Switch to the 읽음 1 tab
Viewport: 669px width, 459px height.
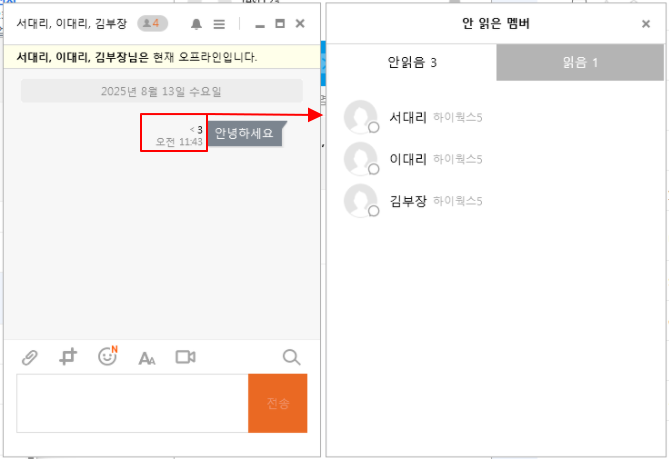[x=580, y=63]
